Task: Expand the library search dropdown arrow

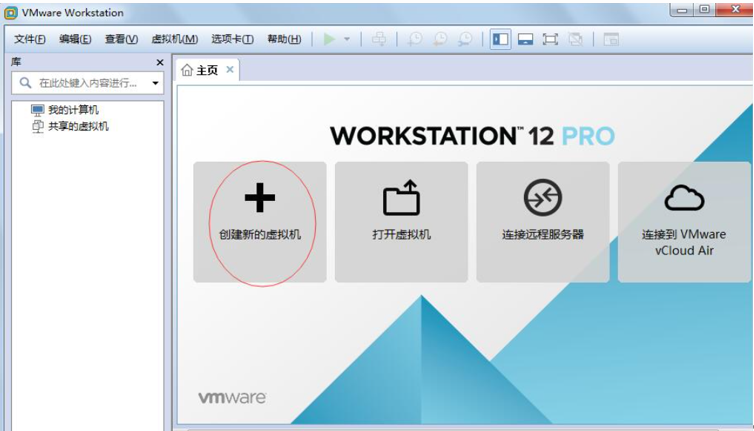Action: [x=155, y=83]
